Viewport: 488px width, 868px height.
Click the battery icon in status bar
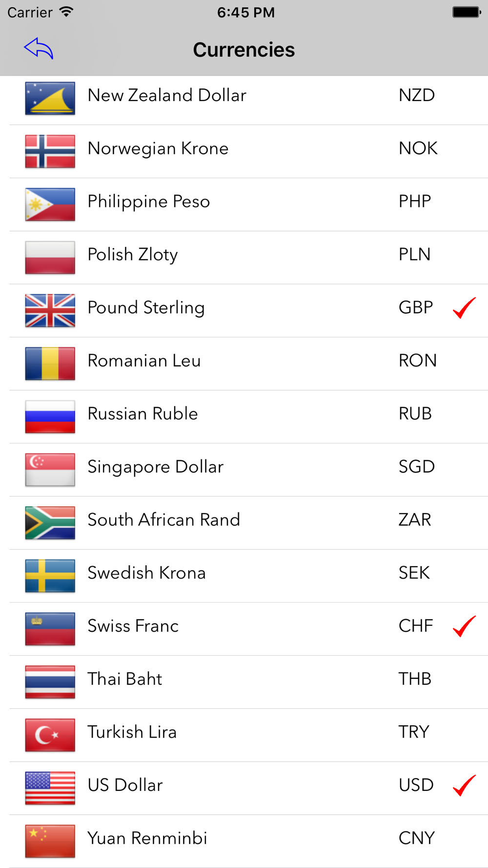pyautogui.click(x=467, y=12)
